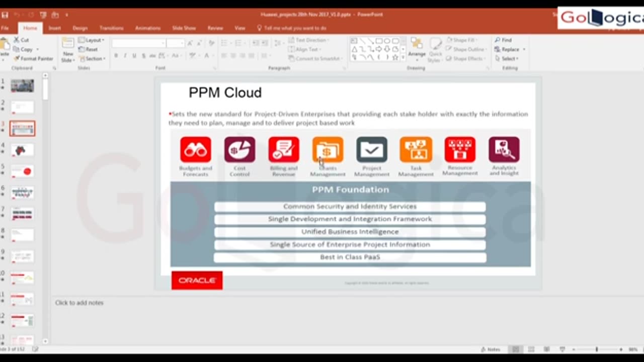This screenshot has width=644, height=362.
Task: Select the rectangle shape in shapes gallery
Action: pyautogui.click(x=379, y=41)
